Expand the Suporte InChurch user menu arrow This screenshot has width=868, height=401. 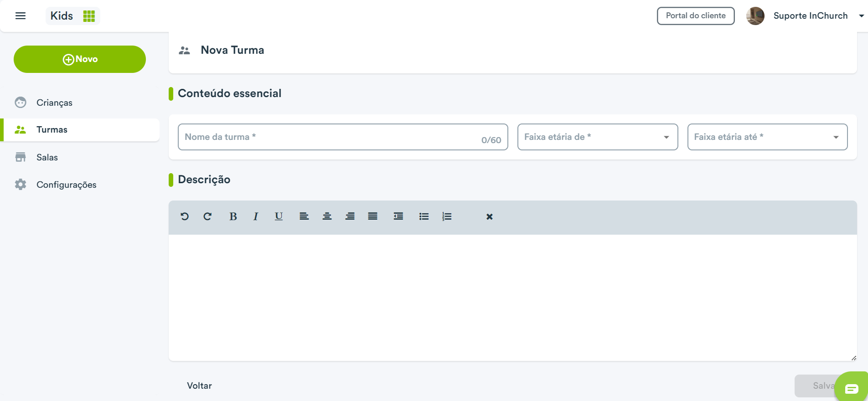[861, 15]
